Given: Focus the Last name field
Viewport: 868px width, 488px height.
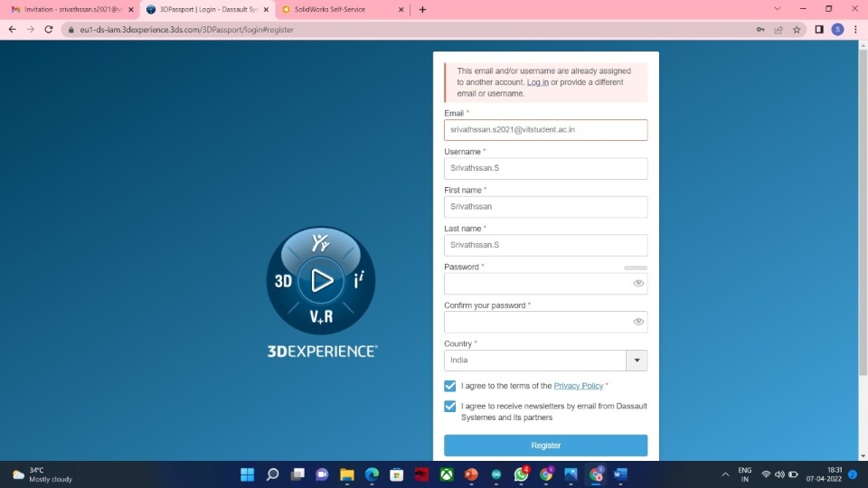Looking at the screenshot, I should [545, 245].
